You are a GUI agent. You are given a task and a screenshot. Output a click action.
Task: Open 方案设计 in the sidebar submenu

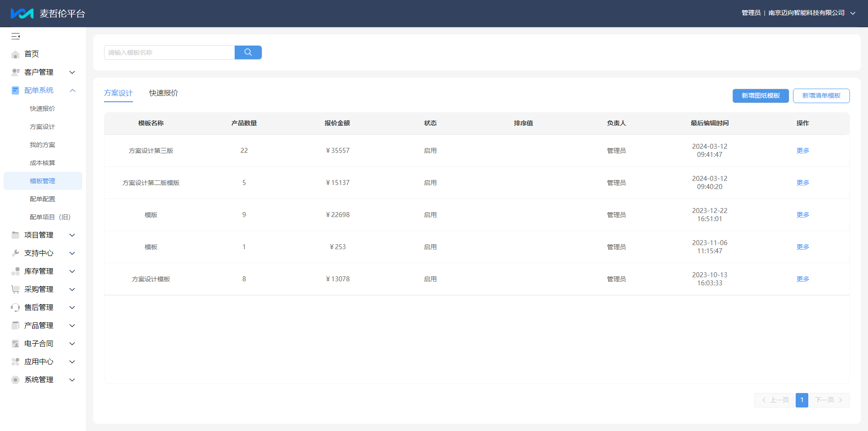(x=42, y=127)
